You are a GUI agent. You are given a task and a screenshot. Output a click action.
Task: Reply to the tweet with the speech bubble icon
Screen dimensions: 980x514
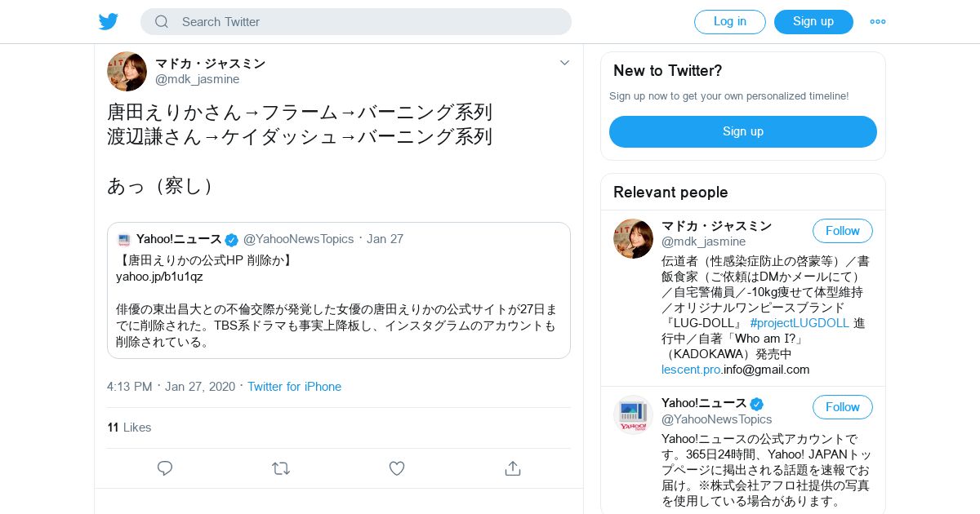click(x=165, y=468)
